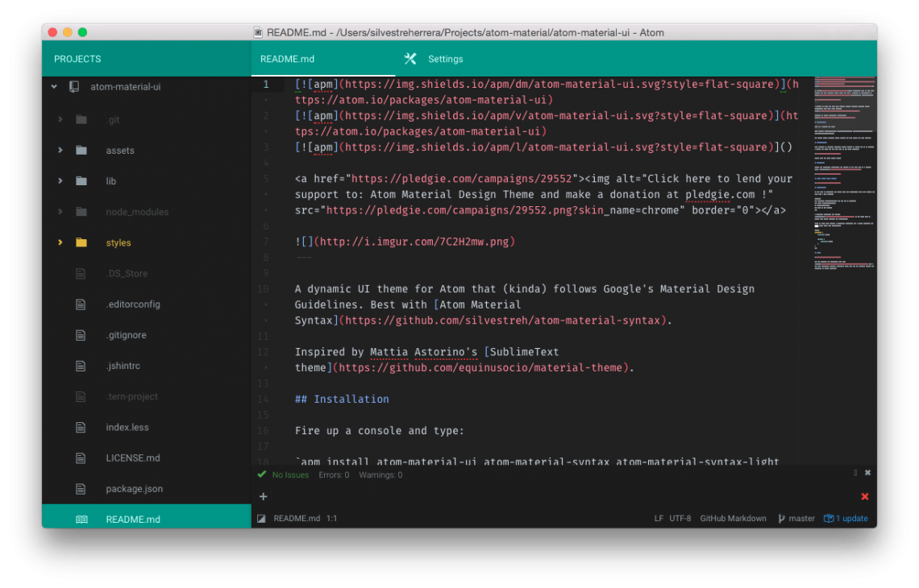
Task: Expand the lib folder chevron
Action: (60, 181)
